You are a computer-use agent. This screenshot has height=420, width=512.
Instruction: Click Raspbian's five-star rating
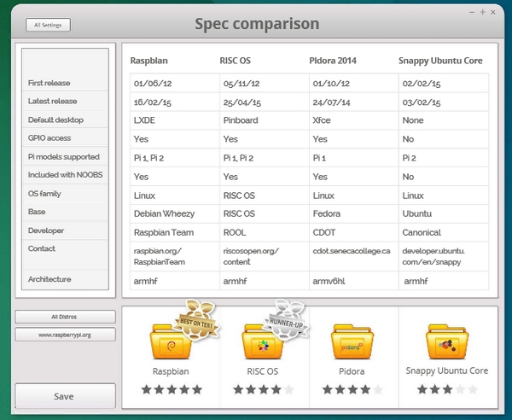click(x=172, y=389)
